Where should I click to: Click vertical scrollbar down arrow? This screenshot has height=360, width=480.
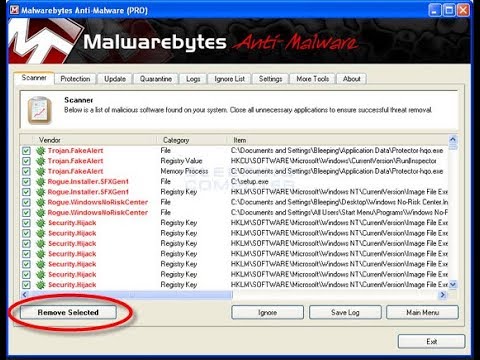point(453,285)
